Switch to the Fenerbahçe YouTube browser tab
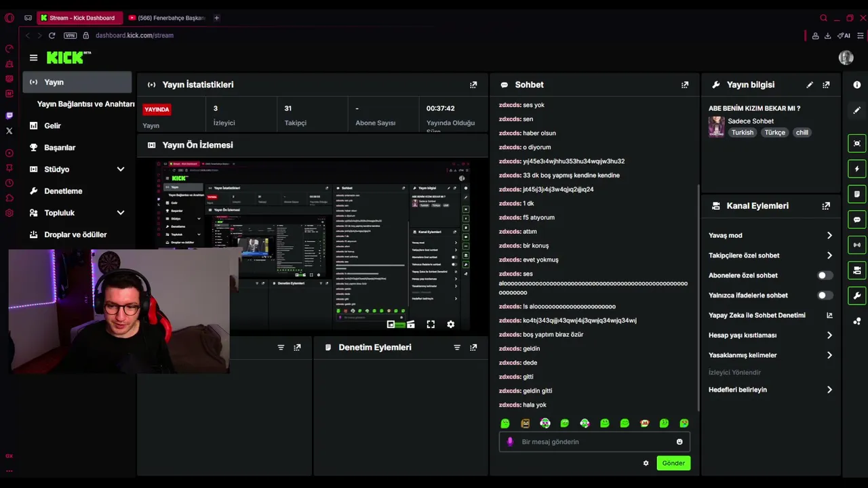Image resolution: width=868 pixels, height=488 pixels. click(167, 18)
